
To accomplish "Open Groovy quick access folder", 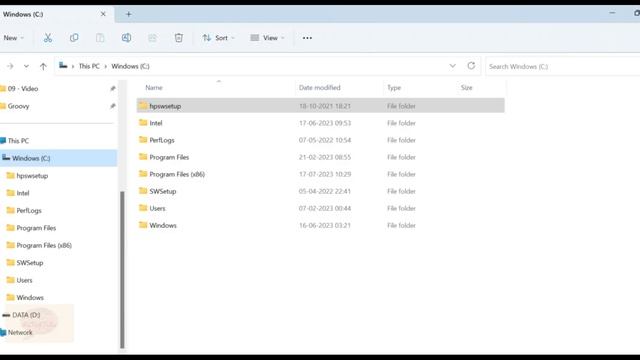I will tap(18, 106).
